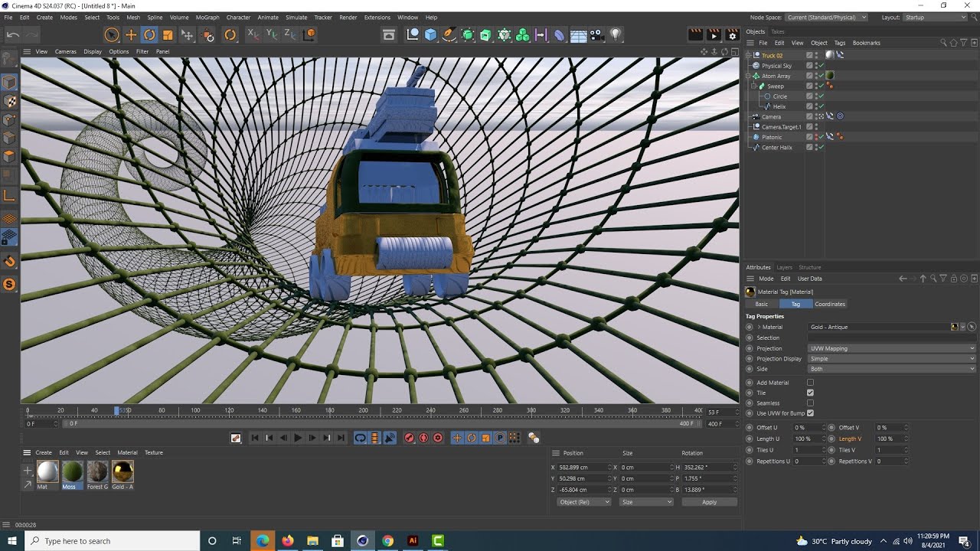Open Edit Render Settings
The height and width of the screenshot is (551, 980).
[732, 34]
